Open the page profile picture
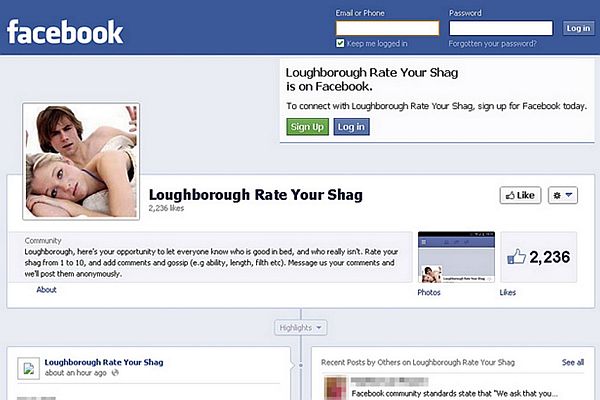Viewport: 600px width, 400px height. (x=81, y=161)
